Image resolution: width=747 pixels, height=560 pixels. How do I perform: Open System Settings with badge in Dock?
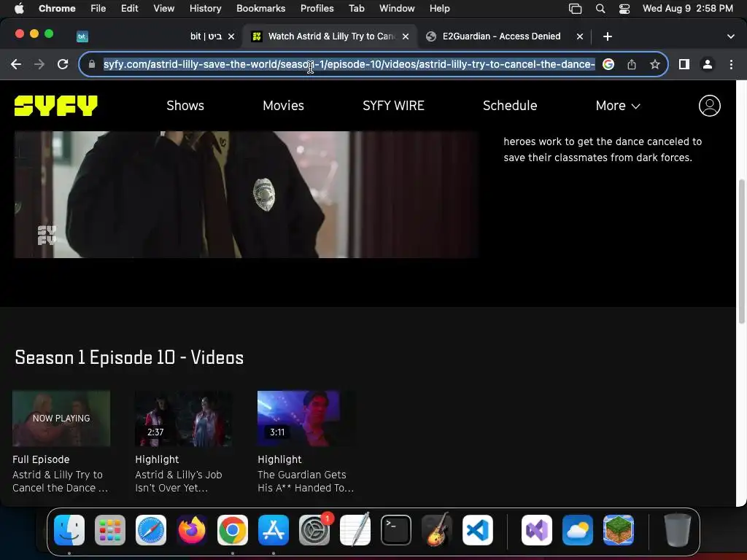(314, 530)
